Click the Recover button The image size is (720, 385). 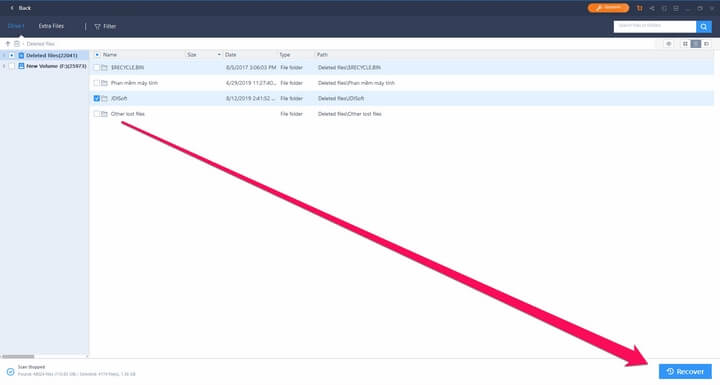coord(685,371)
